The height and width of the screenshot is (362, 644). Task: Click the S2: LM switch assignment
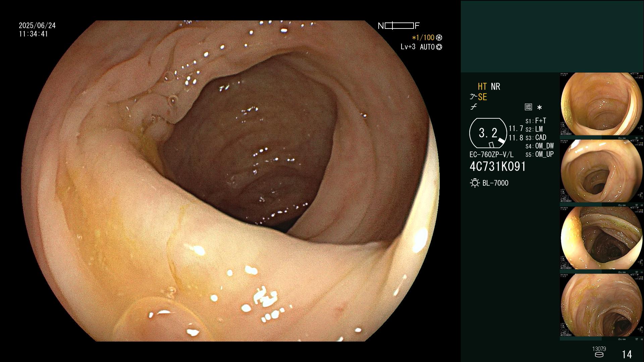(534, 129)
